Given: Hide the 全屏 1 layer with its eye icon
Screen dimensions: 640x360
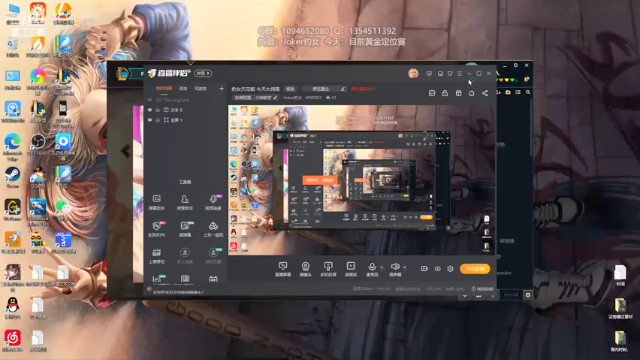Looking at the screenshot, I should click(150, 120).
